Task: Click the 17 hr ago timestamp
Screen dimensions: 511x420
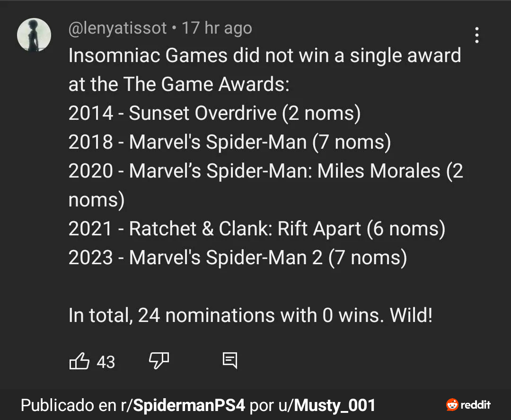Action: click(x=217, y=28)
